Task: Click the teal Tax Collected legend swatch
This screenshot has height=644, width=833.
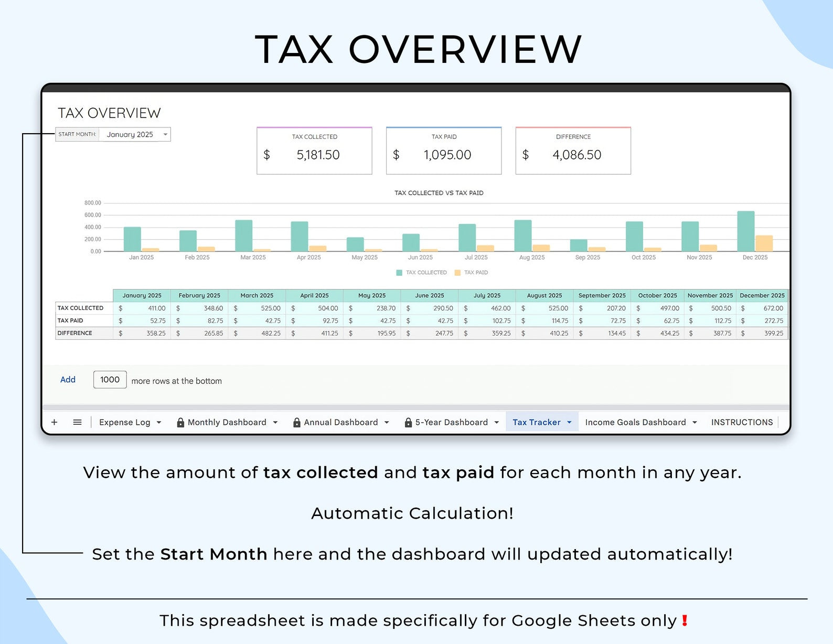Action: click(x=399, y=273)
